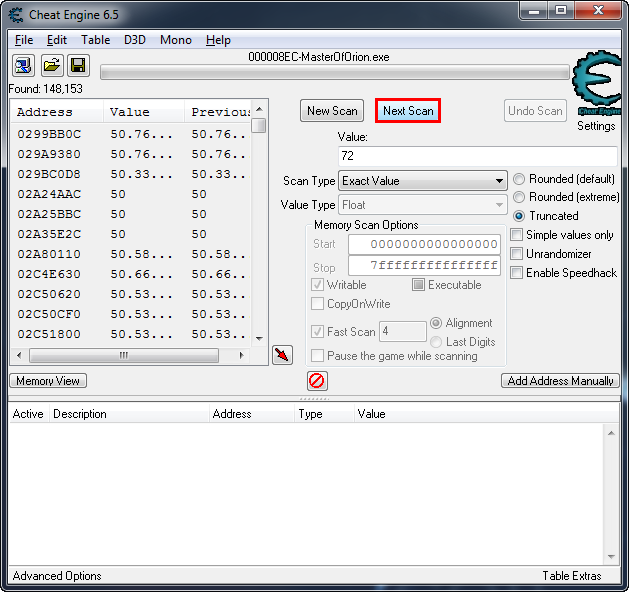Screen dimensions: 629x592
Task: Check Enable Speedhack
Action: (516, 273)
